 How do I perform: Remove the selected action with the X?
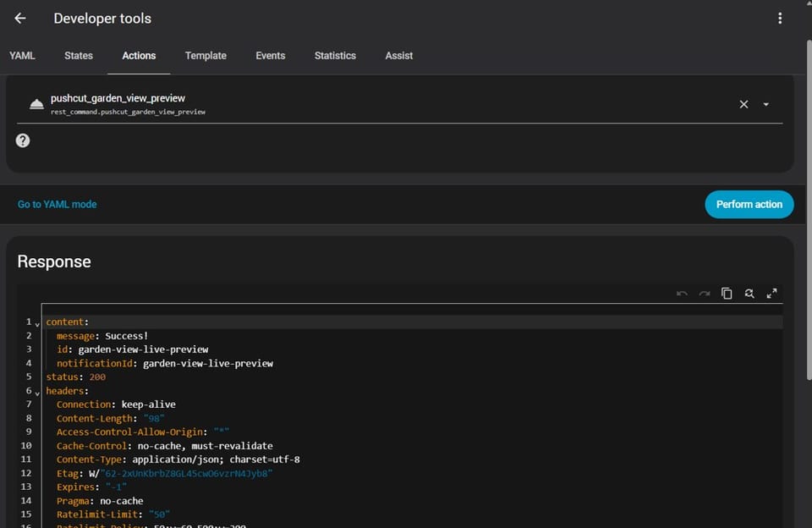click(x=743, y=103)
